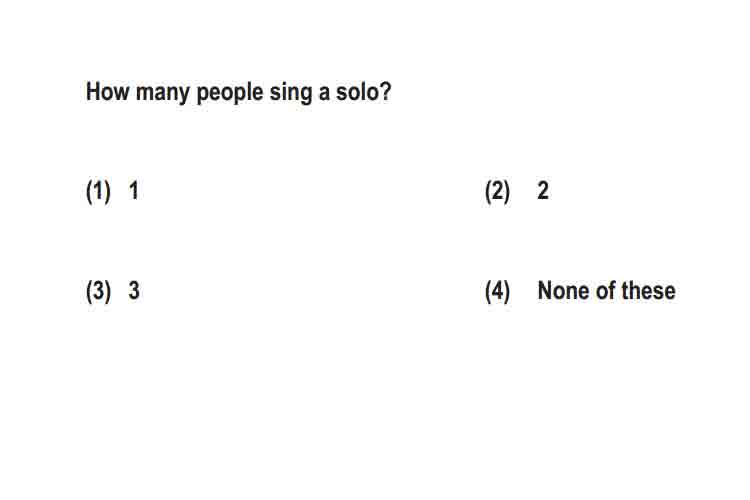This screenshot has height=500, width=750.
Task: Choose the answer value 2
Action: 542,190
